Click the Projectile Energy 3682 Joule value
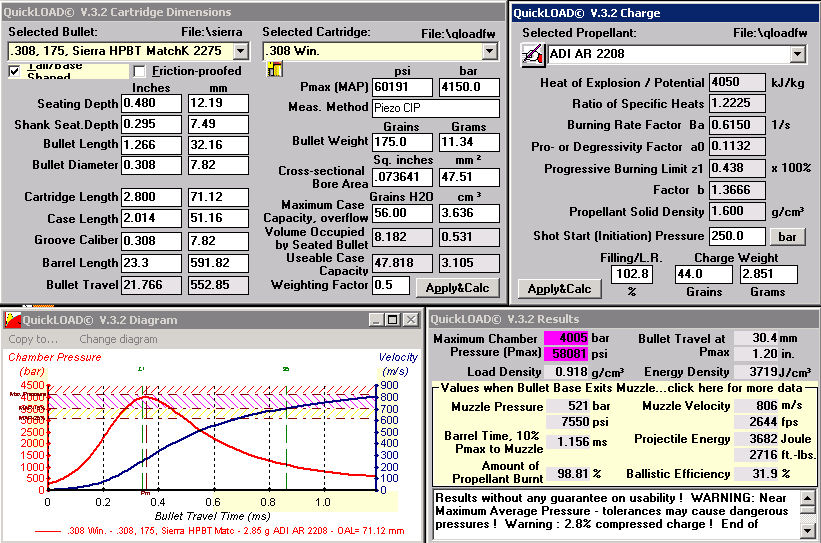The height and width of the screenshot is (543, 821). (756, 438)
